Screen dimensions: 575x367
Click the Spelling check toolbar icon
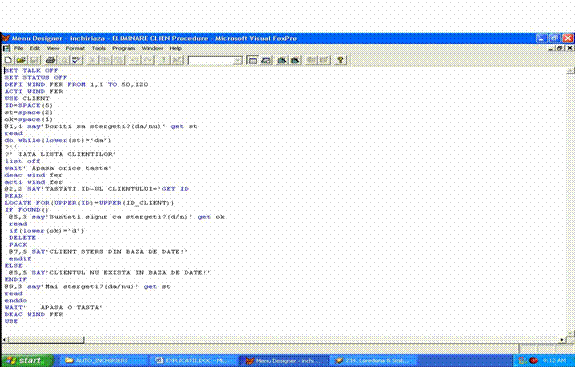(77, 60)
